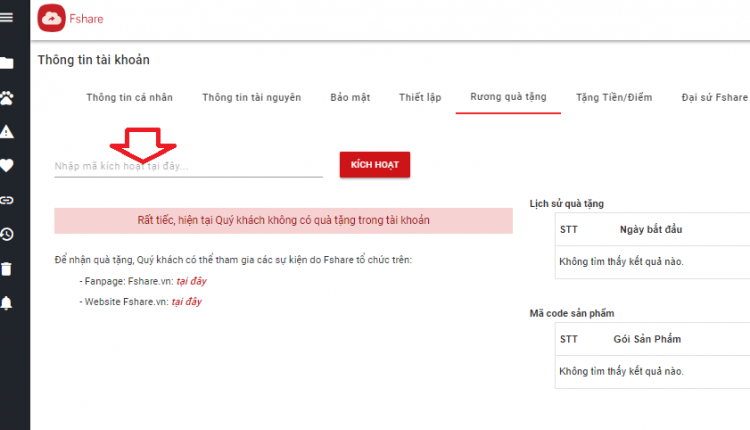
Task: Open the history clock sidebar icon
Action: click(x=6, y=234)
